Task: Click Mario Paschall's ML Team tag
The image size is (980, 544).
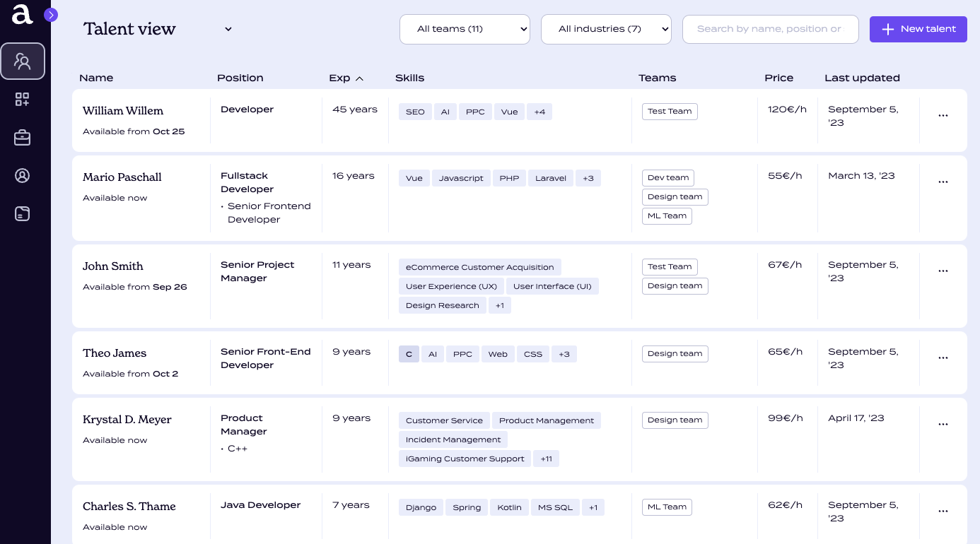Action: 667,215
